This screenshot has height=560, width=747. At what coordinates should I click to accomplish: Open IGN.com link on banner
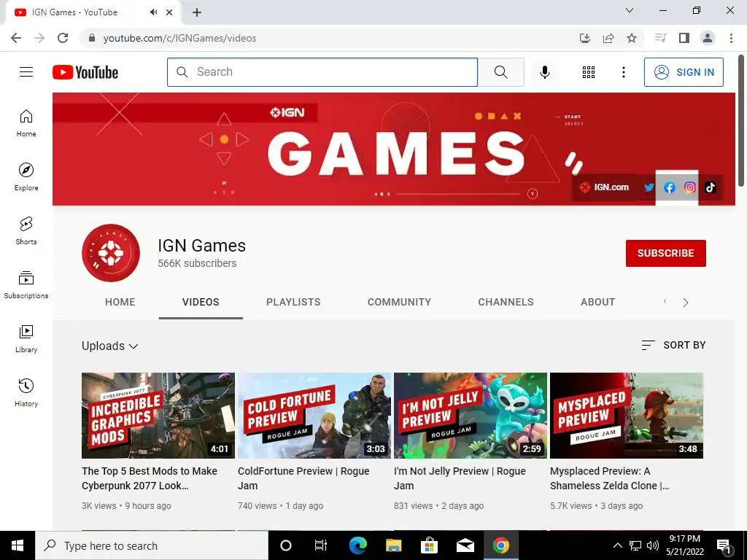[x=604, y=187]
